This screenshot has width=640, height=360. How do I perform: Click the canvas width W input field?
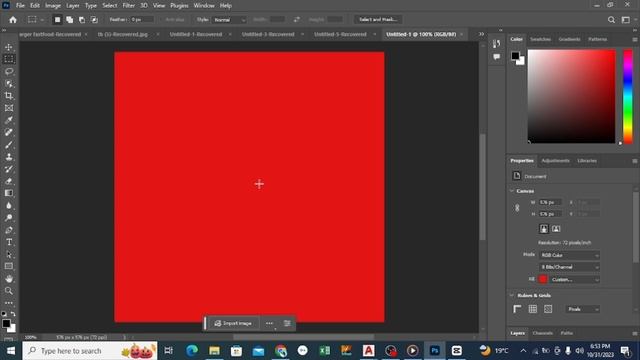(x=550, y=202)
